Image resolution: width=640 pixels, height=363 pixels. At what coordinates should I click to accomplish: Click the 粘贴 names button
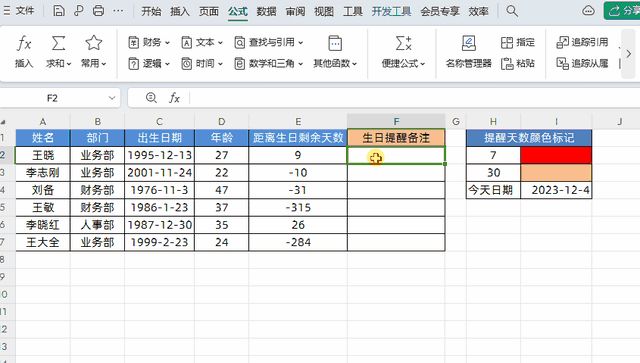[x=518, y=63]
